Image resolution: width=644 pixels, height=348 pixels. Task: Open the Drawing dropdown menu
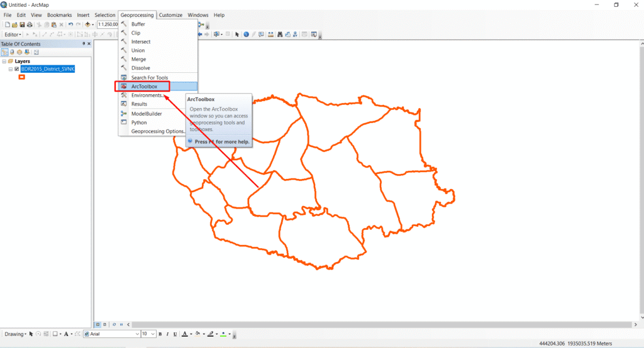[16, 334]
